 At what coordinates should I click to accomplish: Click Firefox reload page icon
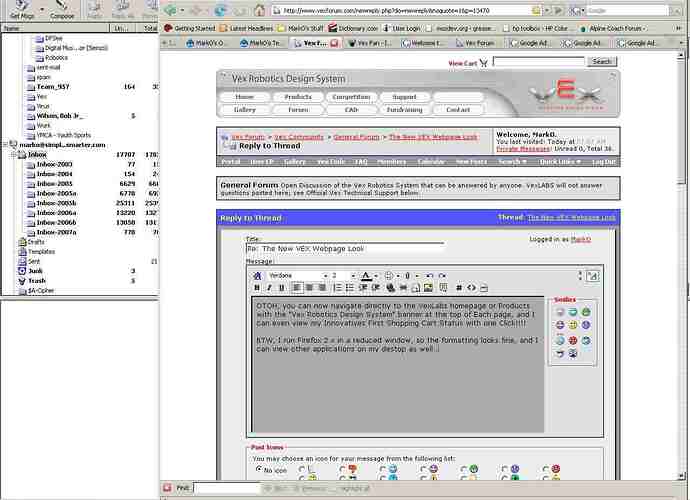pyautogui.click(x=220, y=10)
